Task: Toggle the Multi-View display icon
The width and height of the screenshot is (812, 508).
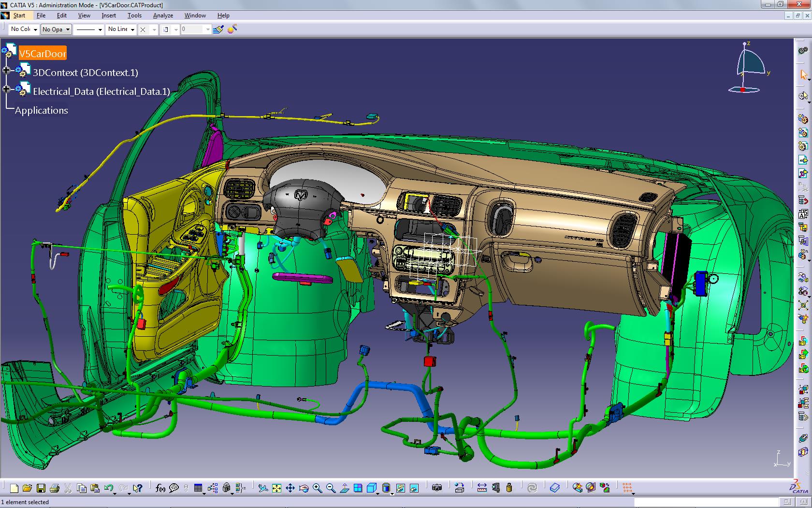Action: click(x=359, y=488)
